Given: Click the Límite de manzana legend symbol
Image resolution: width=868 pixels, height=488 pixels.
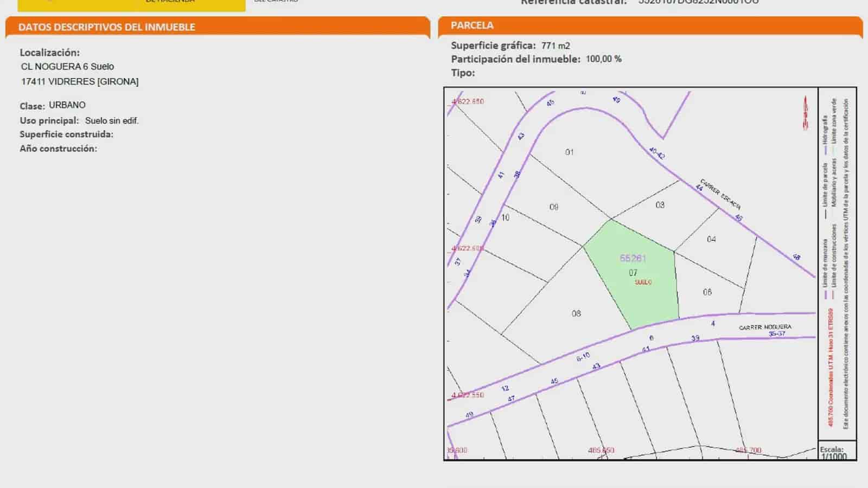Looking at the screenshot, I should click(826, 295).
